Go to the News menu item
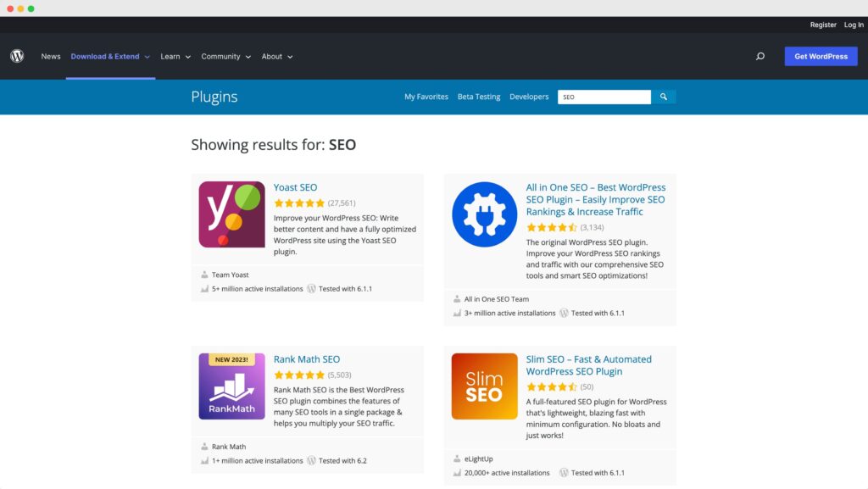The width and height of the screenshot is (868, 489). pyautogui.click(x=50, y=57)
